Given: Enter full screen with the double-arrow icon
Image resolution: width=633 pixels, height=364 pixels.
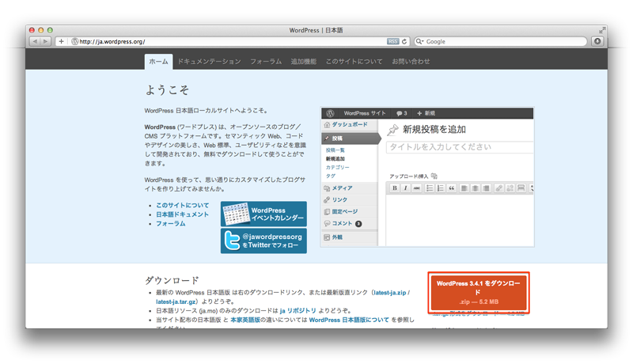Looking at the screenshot, I should (x=602, y=30).
